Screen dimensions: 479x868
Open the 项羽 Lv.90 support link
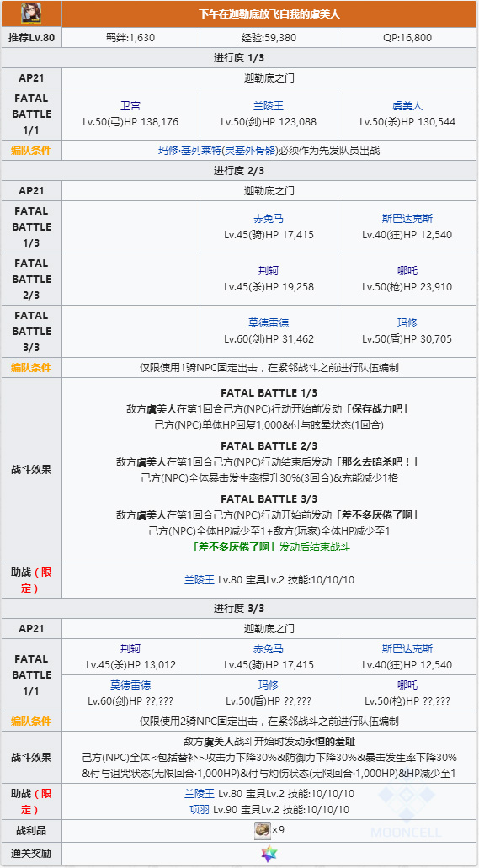(x=200, y=809)
